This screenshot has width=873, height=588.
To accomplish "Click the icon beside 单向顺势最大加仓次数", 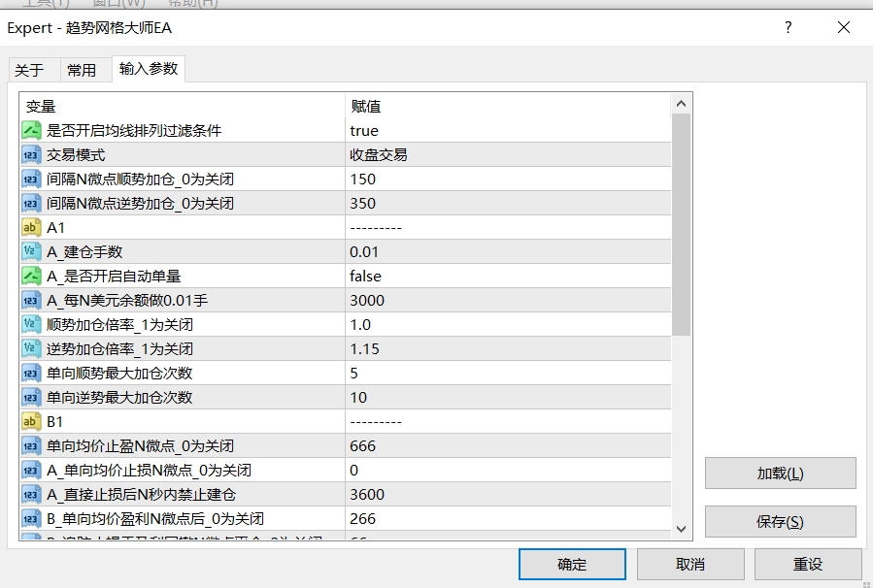I will (31, 374).
